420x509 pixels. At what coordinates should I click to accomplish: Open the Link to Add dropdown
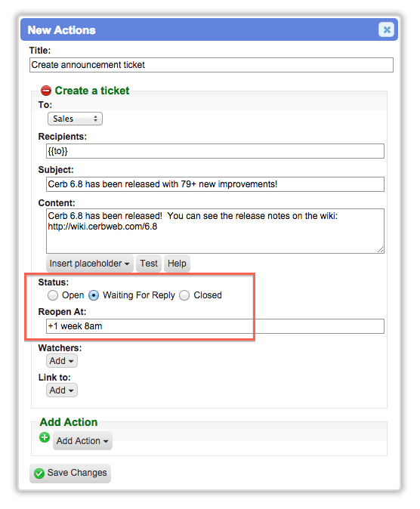[x=62, y=390]
